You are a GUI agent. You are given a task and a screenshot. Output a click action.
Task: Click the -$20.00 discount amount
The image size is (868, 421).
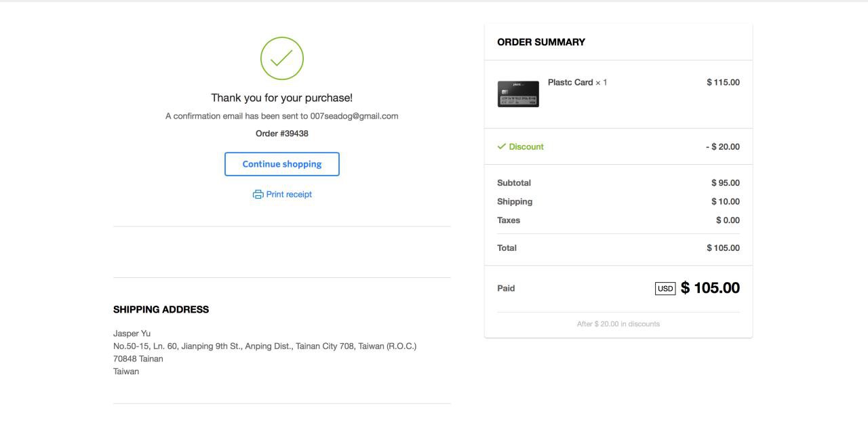coord(722,147)
